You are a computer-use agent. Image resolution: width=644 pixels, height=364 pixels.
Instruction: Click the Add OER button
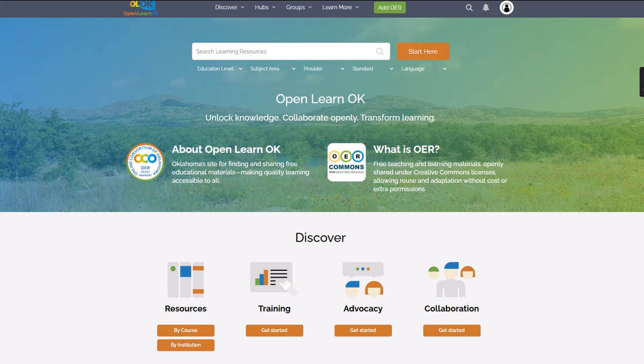(x=390, y=8)
